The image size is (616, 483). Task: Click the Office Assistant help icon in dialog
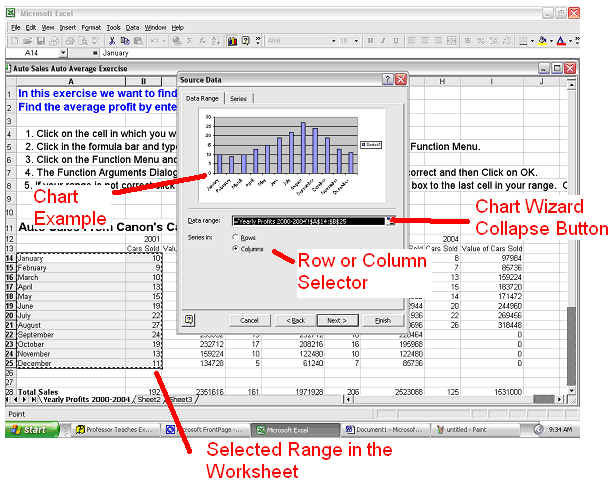[x=190, y=319]
